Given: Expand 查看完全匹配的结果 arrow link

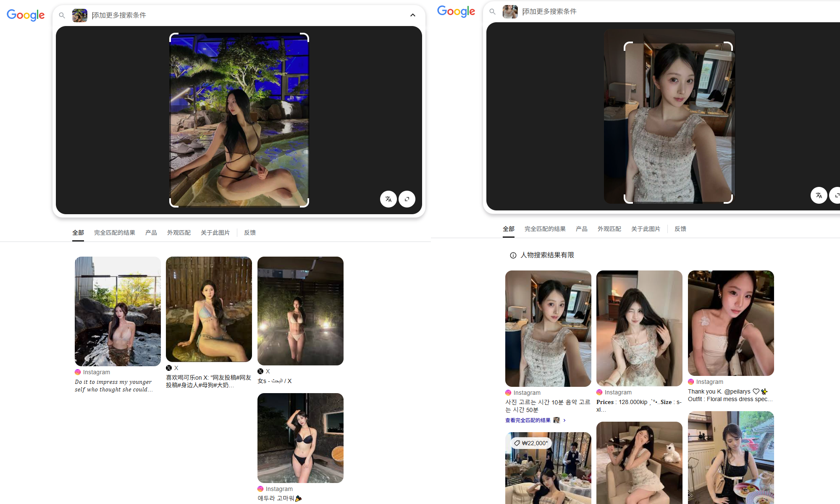Looking at the screenshot, I should click(564, 420).
